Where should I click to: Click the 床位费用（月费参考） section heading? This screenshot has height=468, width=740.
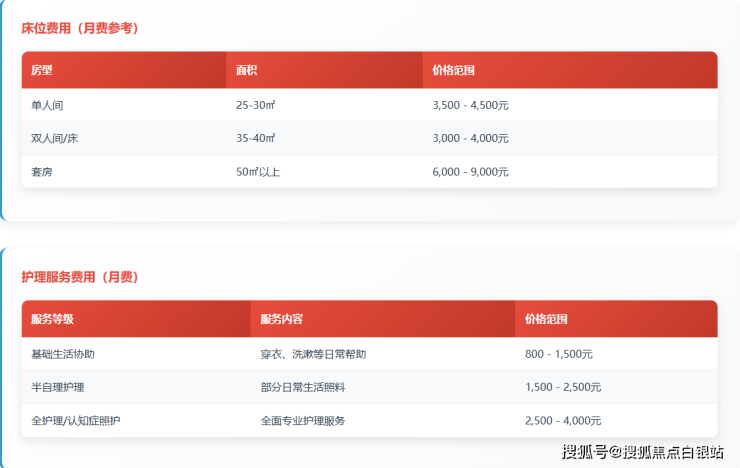[x=80, y=28]
